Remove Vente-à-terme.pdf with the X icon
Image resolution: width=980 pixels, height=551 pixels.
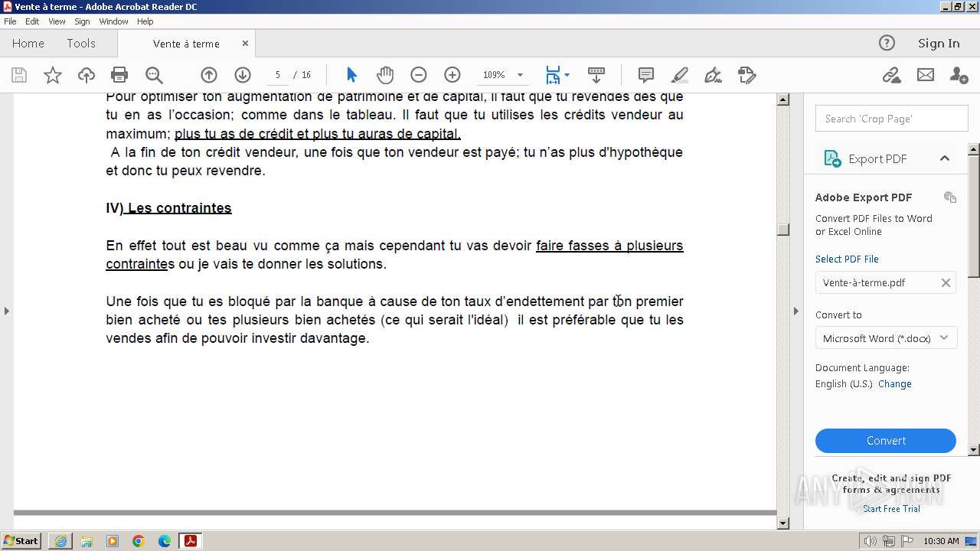click(x=946, y=282)
